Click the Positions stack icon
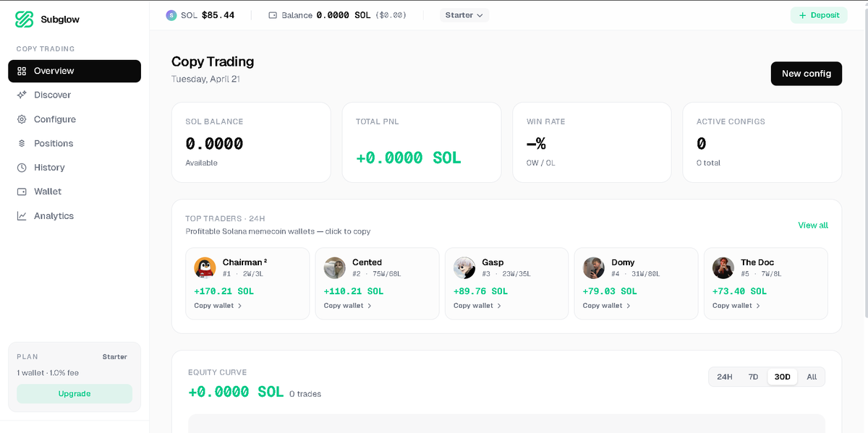Screen dimensions: 868x433 coord(22,143)
